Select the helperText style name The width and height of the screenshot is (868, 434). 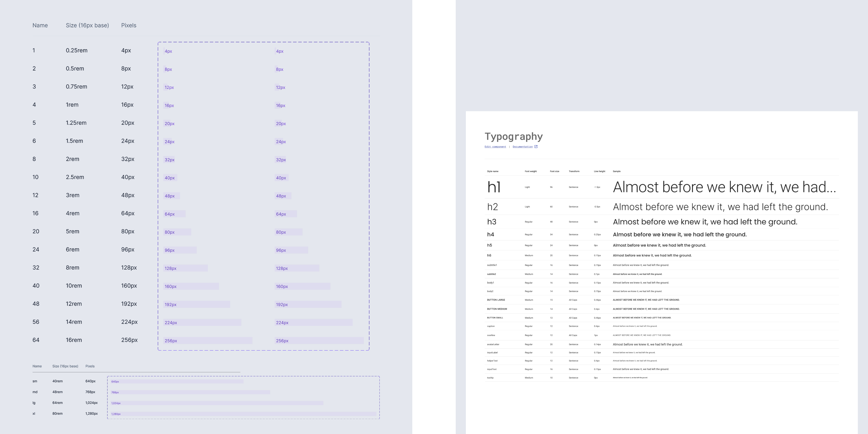[492, 361]
